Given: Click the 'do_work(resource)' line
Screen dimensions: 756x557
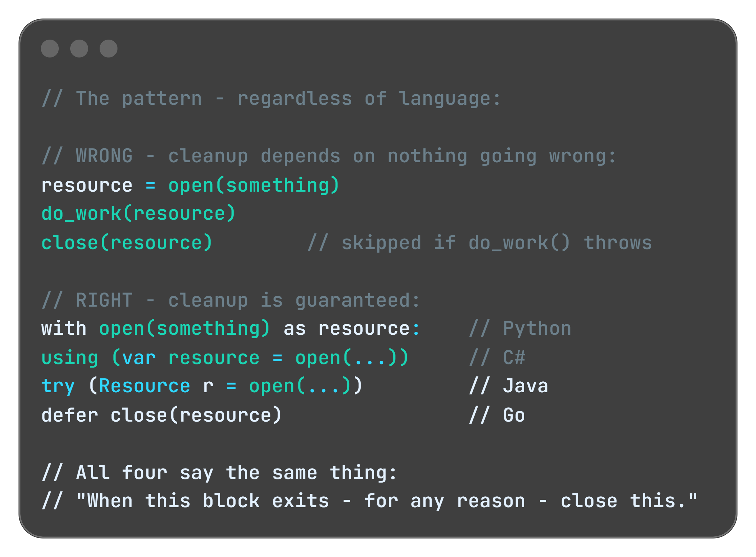Looking at the screenshot, I should pyautogui.click(x=138, y=214).
